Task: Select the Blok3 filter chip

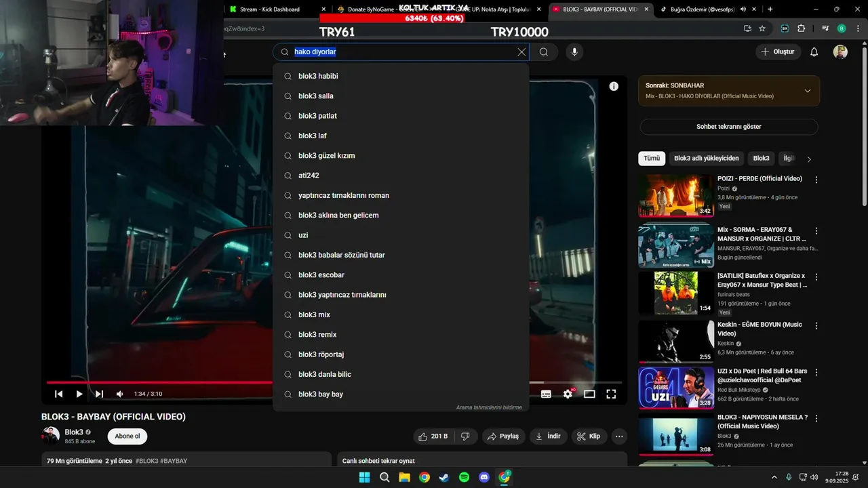Action: (762, 159)
